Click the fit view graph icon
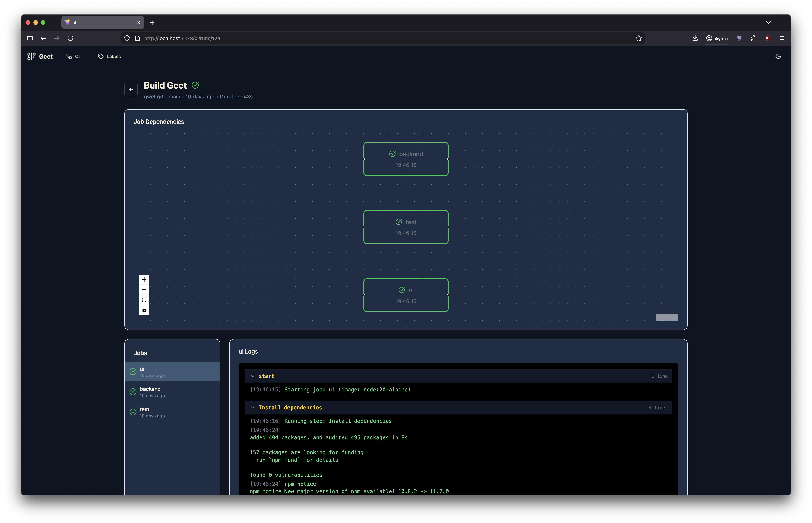Screen dimensions: 812x523 pyautogui.click(x=144, y=300)
